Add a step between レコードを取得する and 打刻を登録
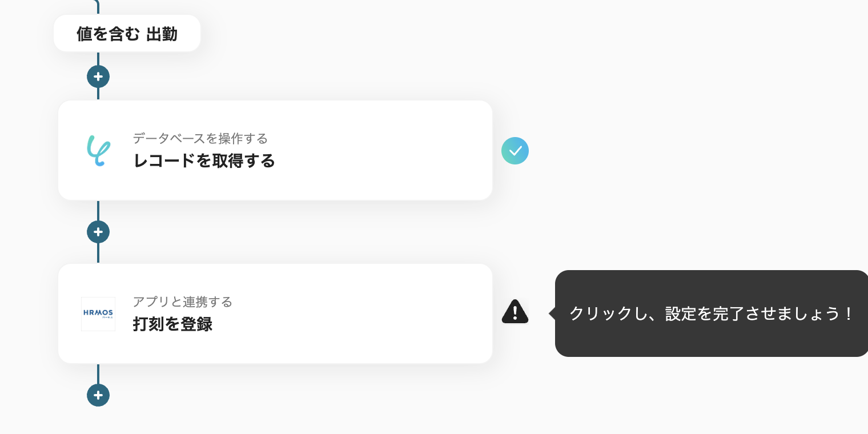This screenshot has height=434, width=868. point(98,232)
